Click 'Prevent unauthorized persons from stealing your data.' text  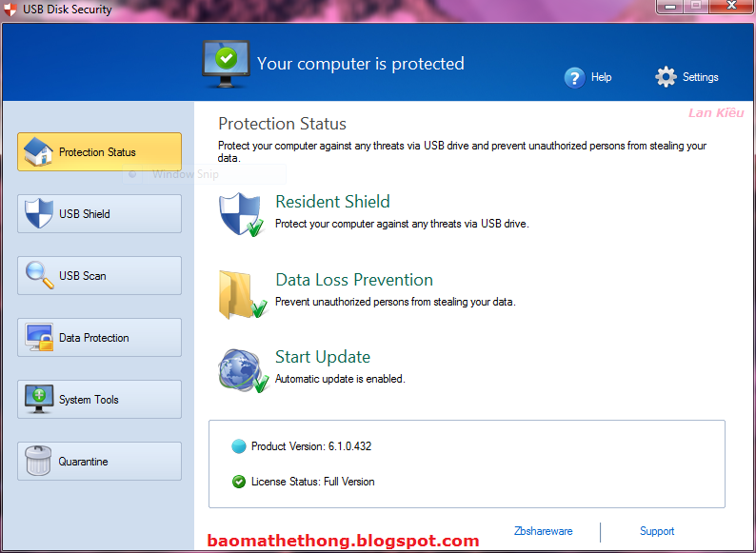pyautogui.click(x=395, y=302)
